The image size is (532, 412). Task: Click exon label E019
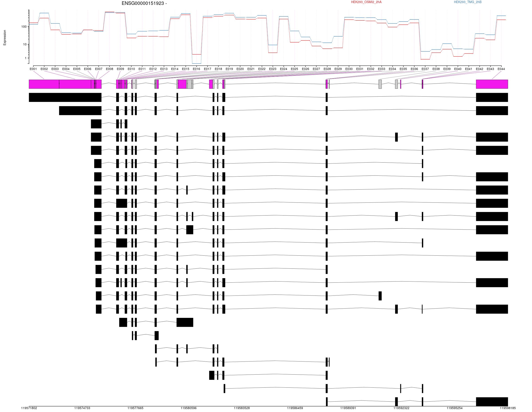coord(229,69)
